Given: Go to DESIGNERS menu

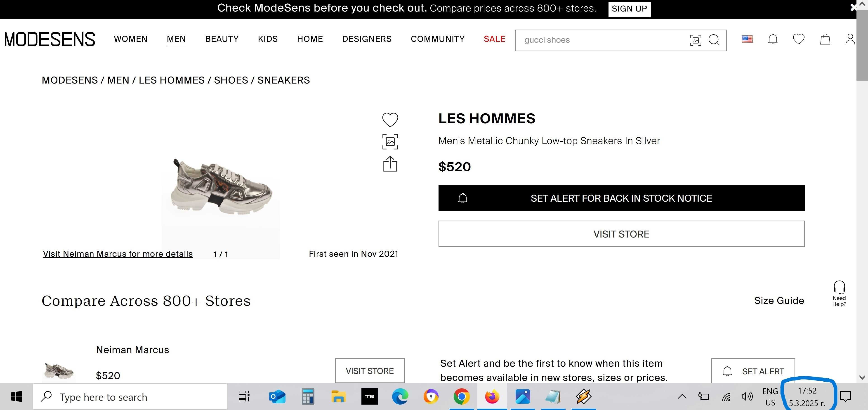Looking at the screenshot, I should (x=367, y=39).
